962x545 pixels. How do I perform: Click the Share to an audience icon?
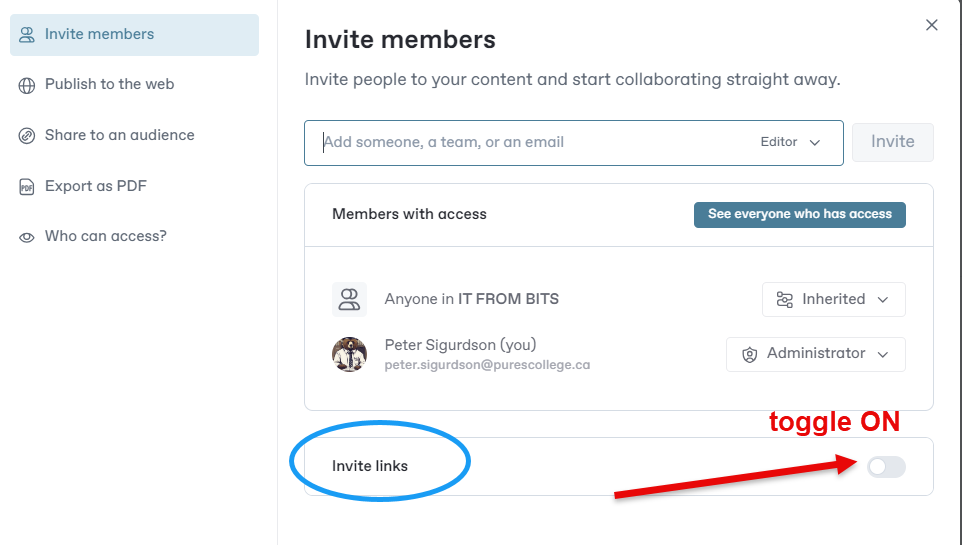pyautogui.click(x=27, y=136)
